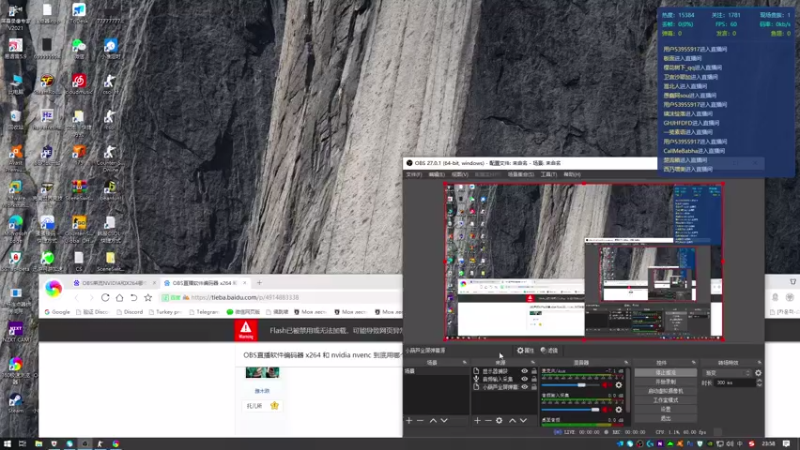Click the red Flash Warning icon
800x450 pixels.
point(246,330)
